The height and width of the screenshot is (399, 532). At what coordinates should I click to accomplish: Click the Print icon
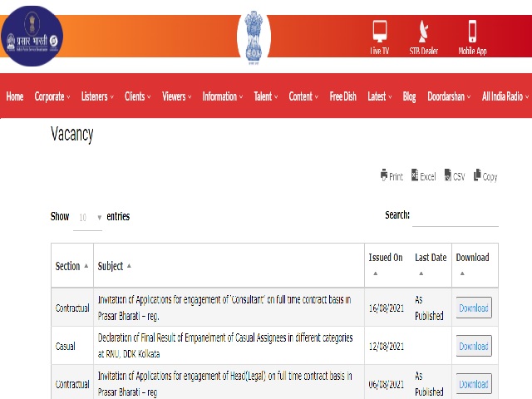tap(384, 175)
